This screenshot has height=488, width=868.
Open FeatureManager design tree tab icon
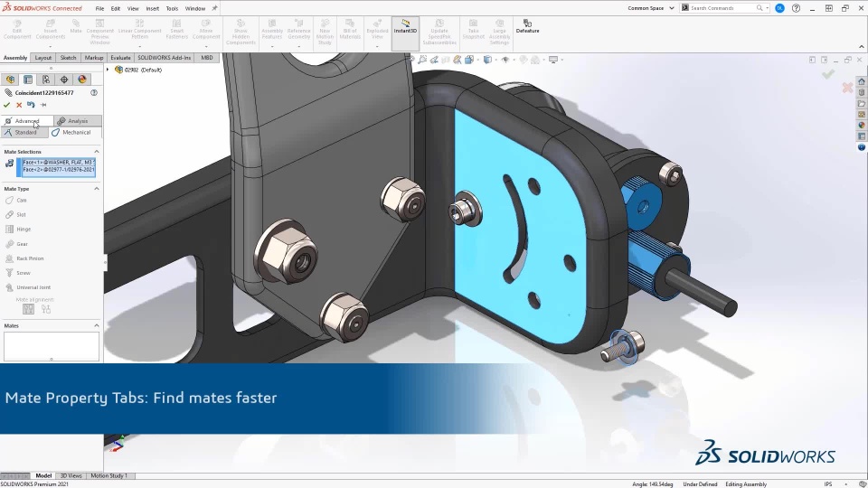click(10, 80)
